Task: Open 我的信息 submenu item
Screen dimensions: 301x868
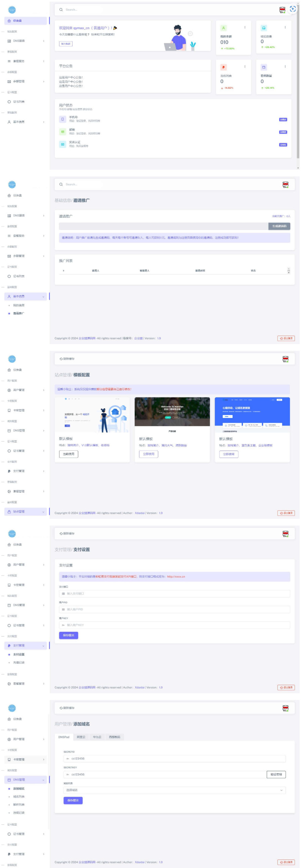Action: coord(19,305)
